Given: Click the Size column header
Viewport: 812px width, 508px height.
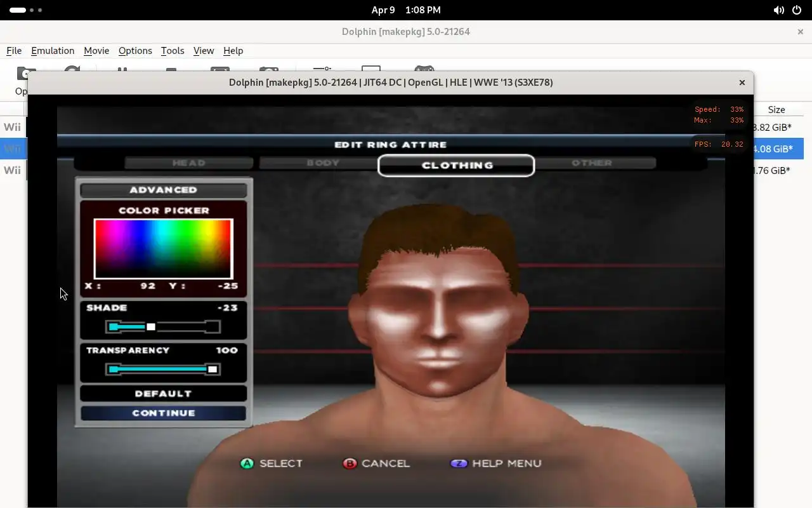Looking at the screenshot, I should tap(776, 110).
